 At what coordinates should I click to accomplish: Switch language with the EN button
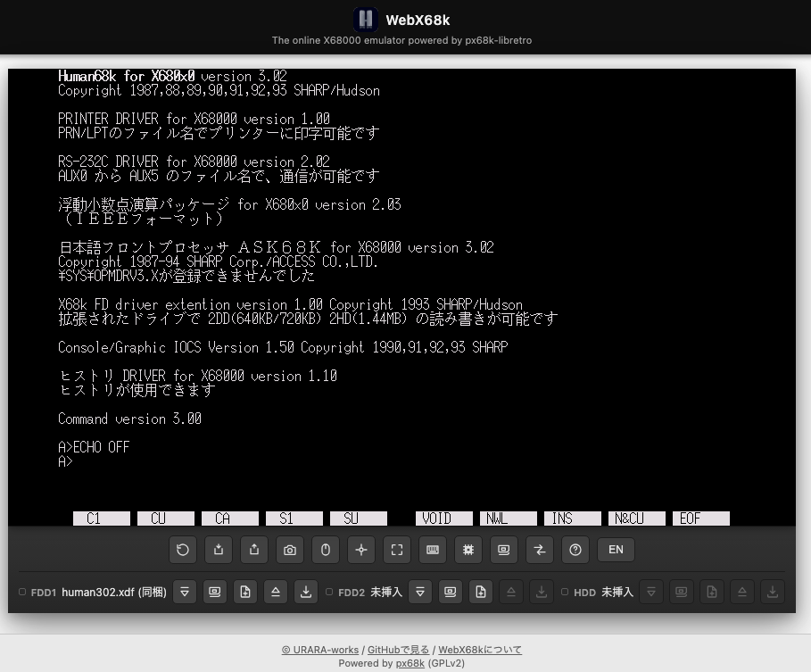coord(616,550)
